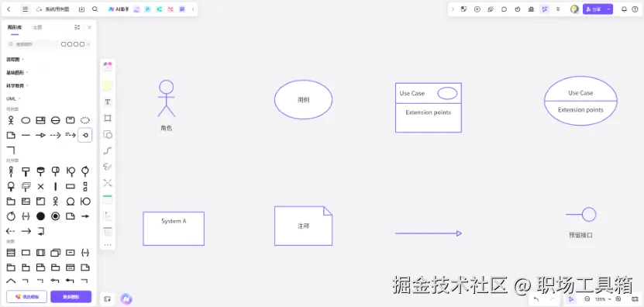The height and width of the screenshot is (307, 644).
Task: Switch to the 主题 theme tab
Action: tap(37, 28)
